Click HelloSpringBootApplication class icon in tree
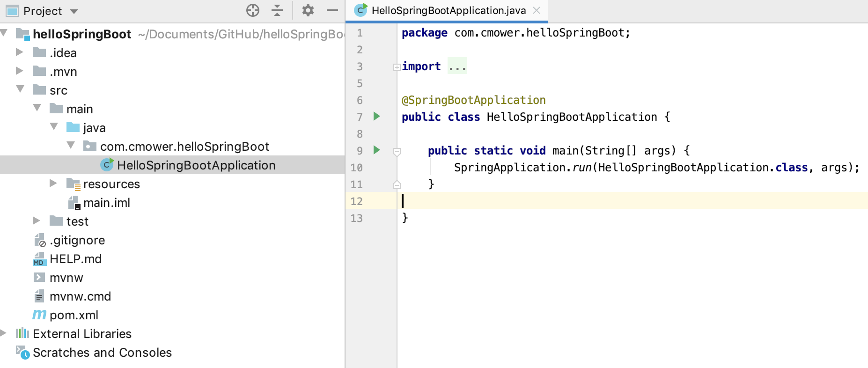Image resolution: width=868 pixels, height=368 pixels. pos(107,164)
